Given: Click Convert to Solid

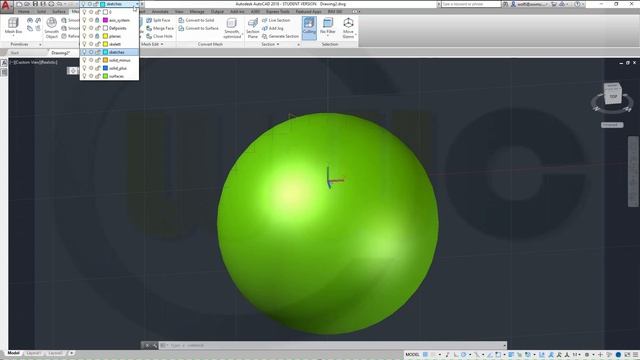Looking at the screenshot, I should 196,20.
